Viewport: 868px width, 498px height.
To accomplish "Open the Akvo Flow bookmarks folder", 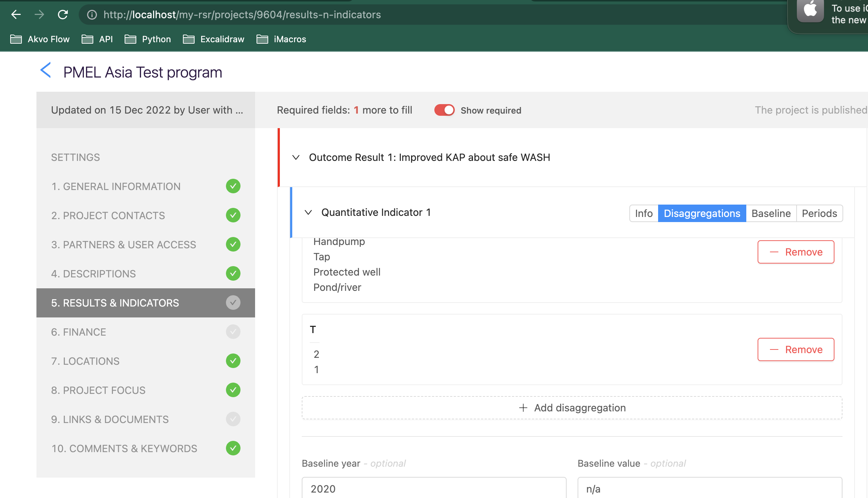I will 40,39.
